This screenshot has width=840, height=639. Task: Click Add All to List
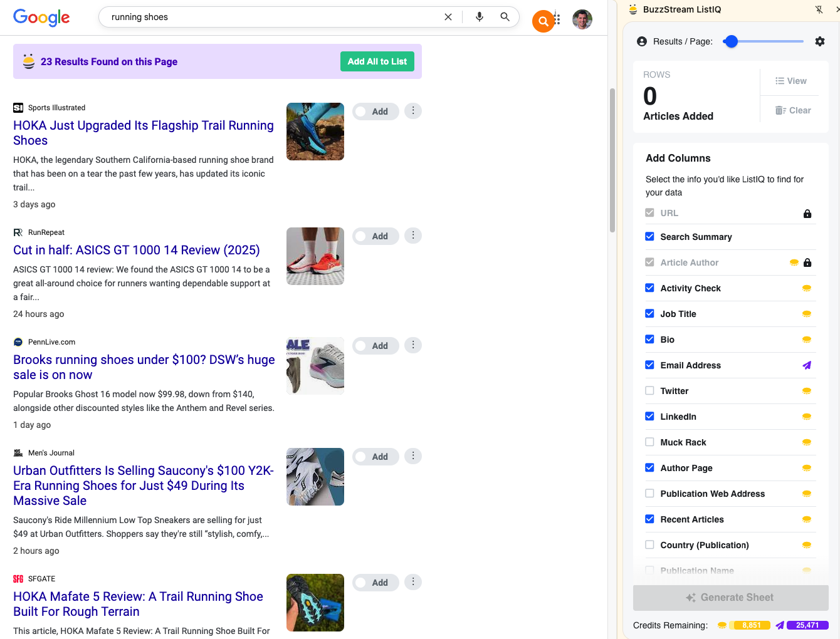(377, 61)
